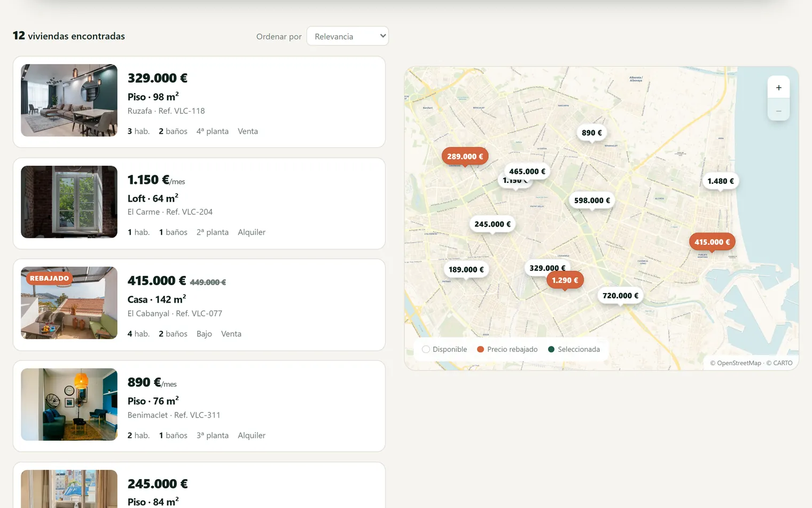
Task: Click 'Bajo' in the El Cabanyal listing
Action: click(x=204, y=334)
